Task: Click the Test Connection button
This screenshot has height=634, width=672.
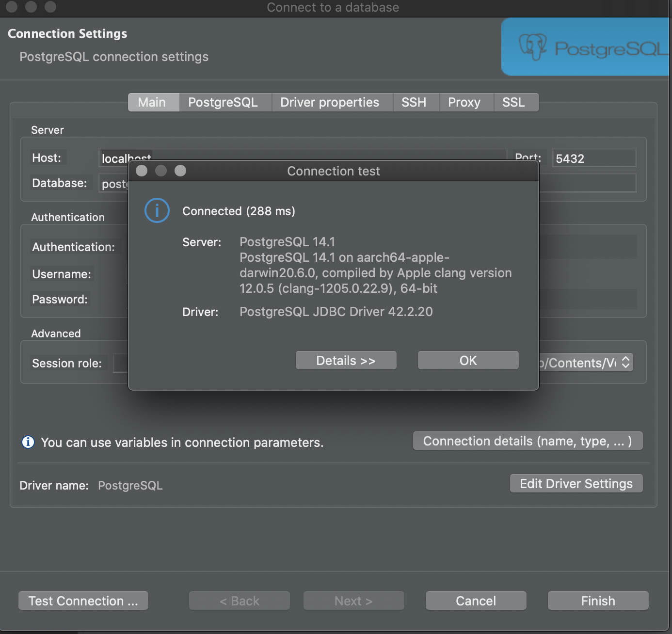Action: [x=83, y=601]
